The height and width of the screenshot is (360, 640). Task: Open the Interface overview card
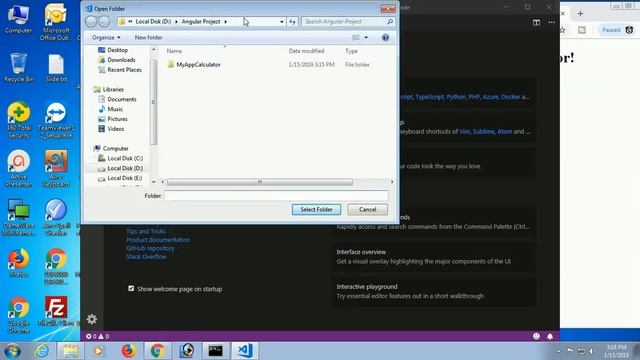(434, 257)
